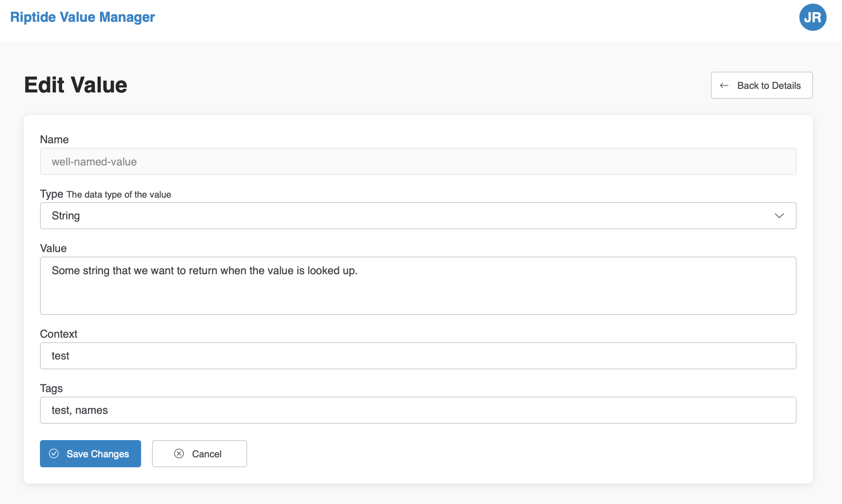The height and width of the screenshot is (504, 842).
Task: Click the Value field label
Action: click(54, 248)
